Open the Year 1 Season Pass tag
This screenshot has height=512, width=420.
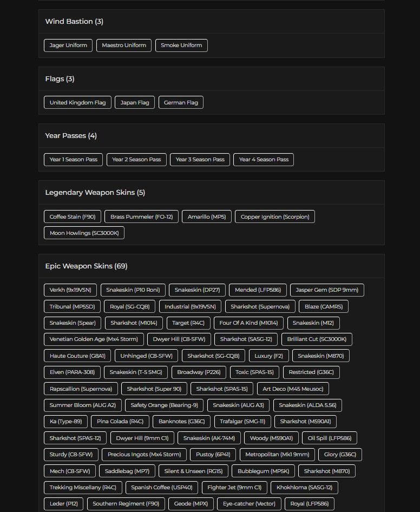click(x=73, y=160)
